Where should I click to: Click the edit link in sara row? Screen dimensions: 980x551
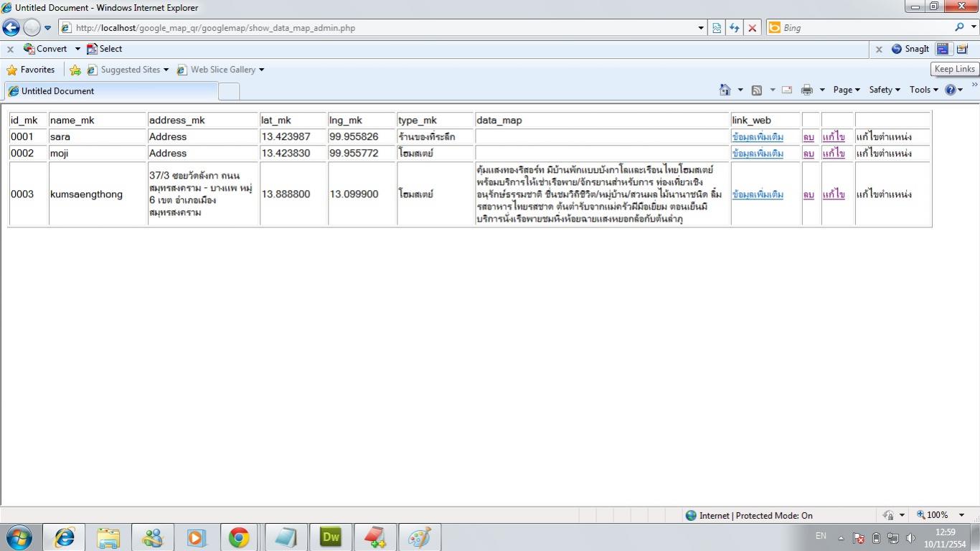(x=834, y=136)
